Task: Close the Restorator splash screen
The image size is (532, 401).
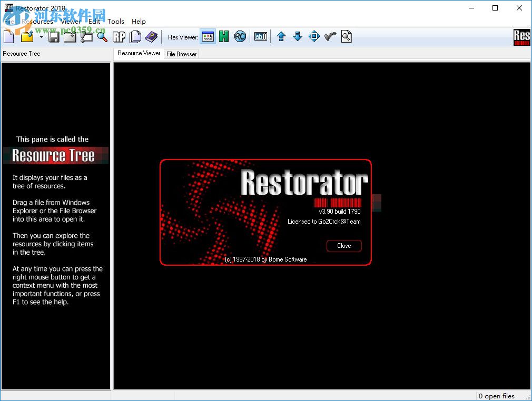Action: coord(343,246)
